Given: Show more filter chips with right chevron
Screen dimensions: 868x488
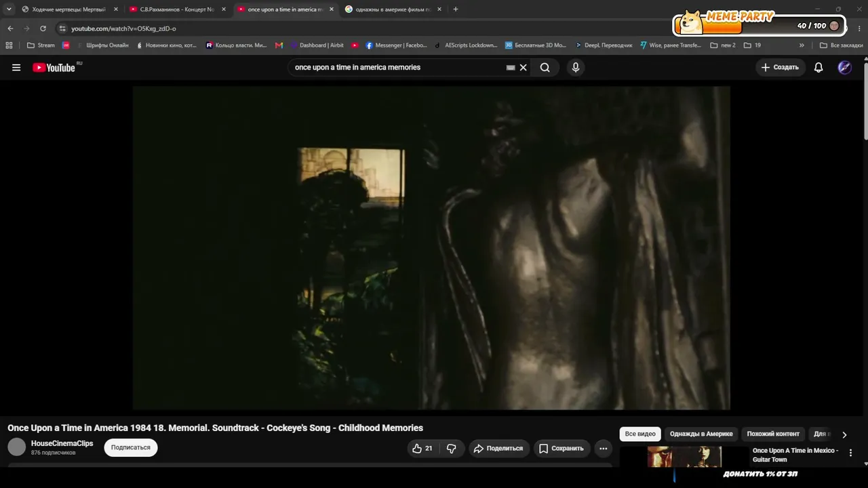Looking at the screenshot, I should point(844,434).
